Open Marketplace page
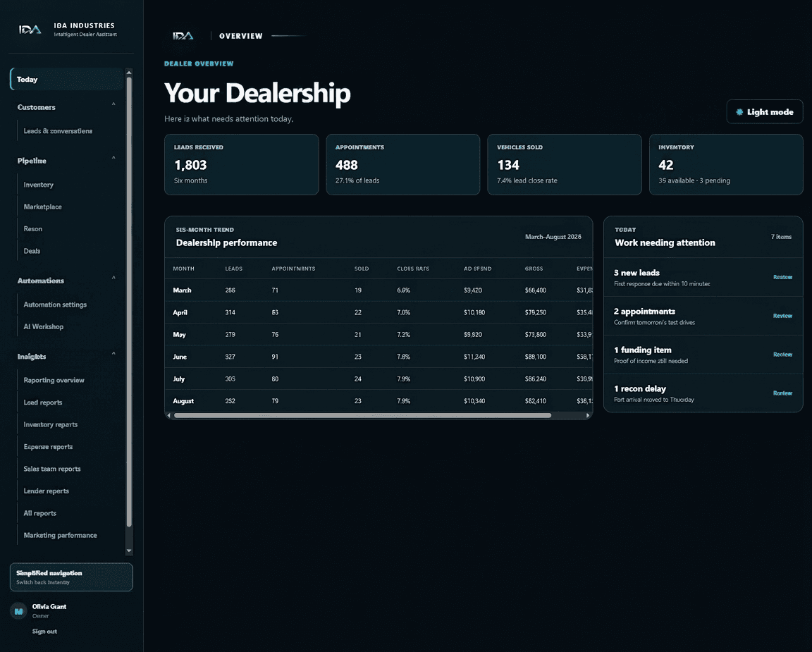The height and width of the screenshot is (652, 812). 42,207
